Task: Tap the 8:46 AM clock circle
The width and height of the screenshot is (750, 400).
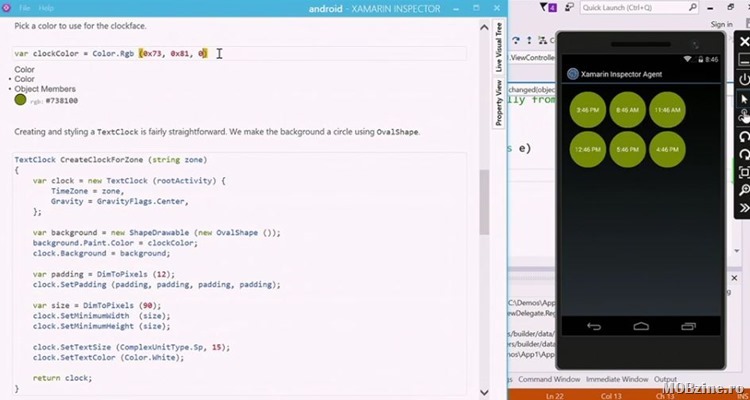Action: 628,110
